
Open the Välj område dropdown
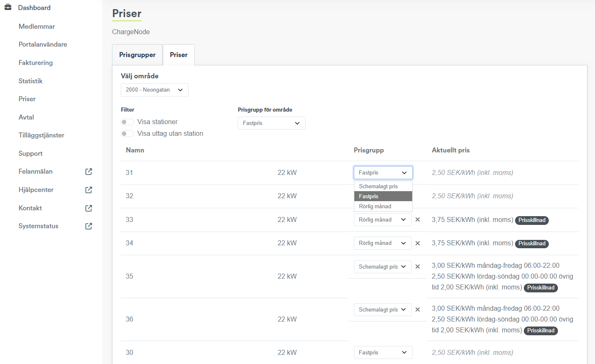154,90
